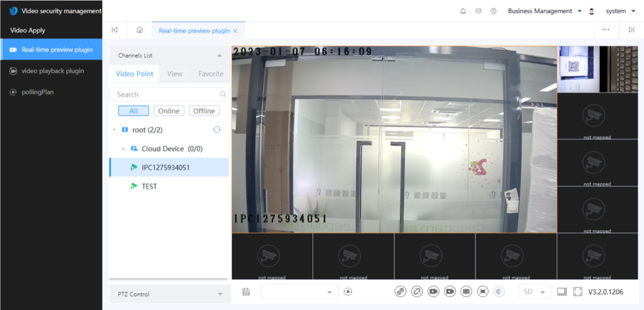Click the fullscreen icon in bottom toolbar

point(577,292)
